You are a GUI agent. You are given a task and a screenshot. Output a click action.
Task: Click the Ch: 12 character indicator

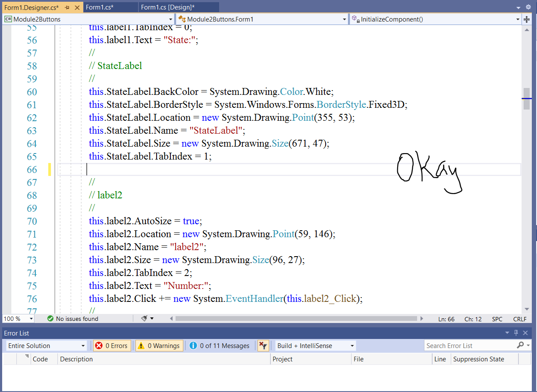pyautogui.click(x=473, y=319)
